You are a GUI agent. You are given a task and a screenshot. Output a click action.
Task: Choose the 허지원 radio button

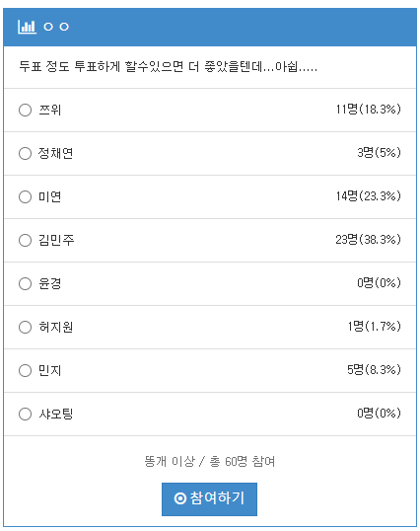[25, 327]
